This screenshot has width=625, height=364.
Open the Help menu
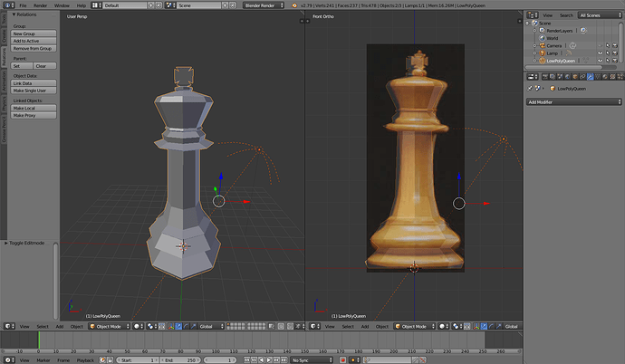(x=81, y=5)
